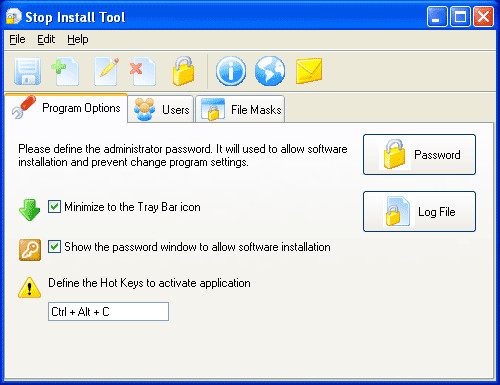Image resolution: width=500 pixels, height=385 pixels.
Task: Click the 'Please define the administrator password' text
Action: click(x=115, y=149)
